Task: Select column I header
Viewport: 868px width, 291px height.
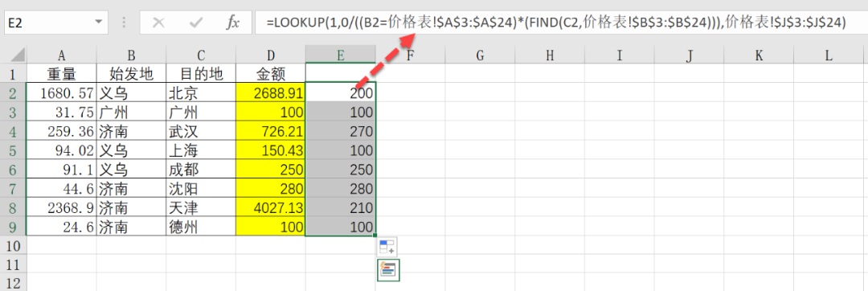Action: pos(620,55)
